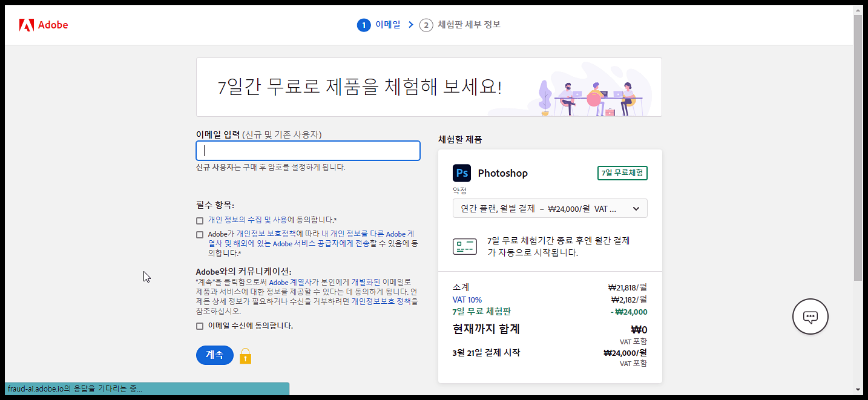Click the 7일 무료체험 badge

coord(622,173)
